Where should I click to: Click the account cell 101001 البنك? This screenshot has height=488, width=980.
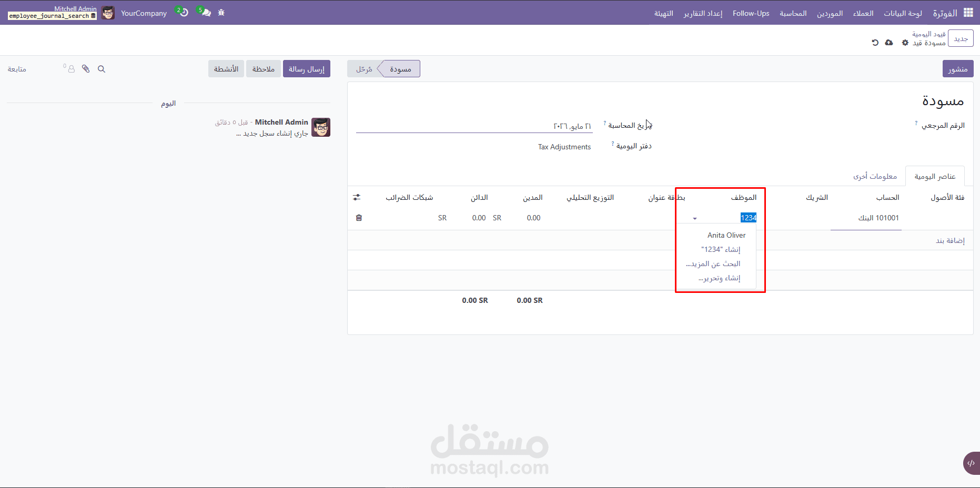point(866,218)
